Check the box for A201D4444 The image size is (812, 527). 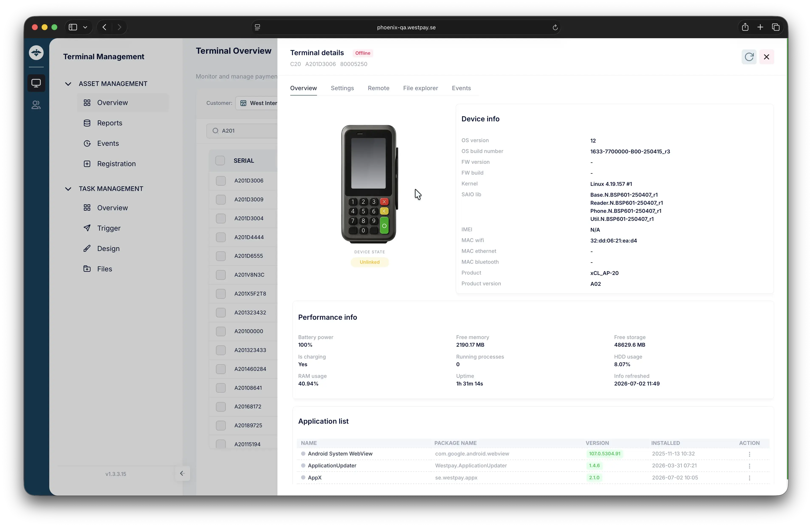point(221,237)
